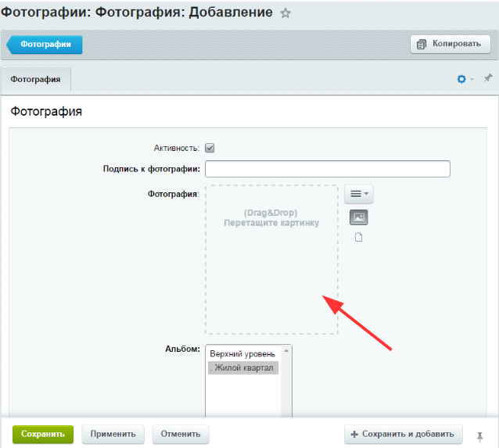Click the Drag&Drop image upload area
The width and height of the screenshot is (499, 448).
(271, 260)
